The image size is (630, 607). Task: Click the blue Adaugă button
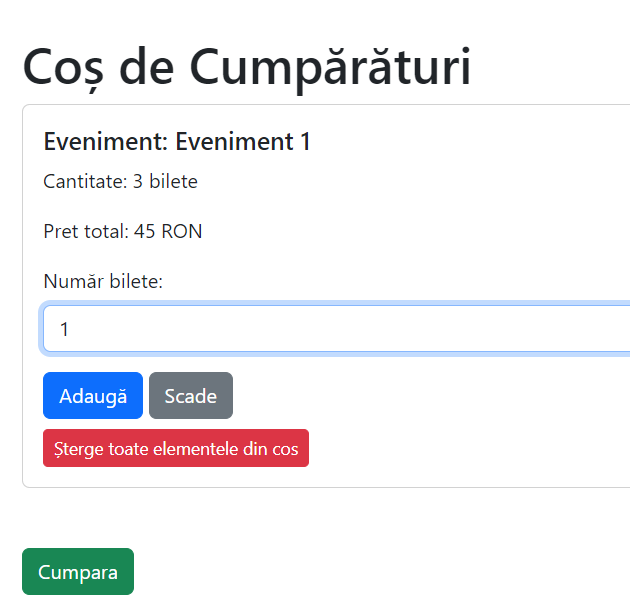click(x=93, y=396)
